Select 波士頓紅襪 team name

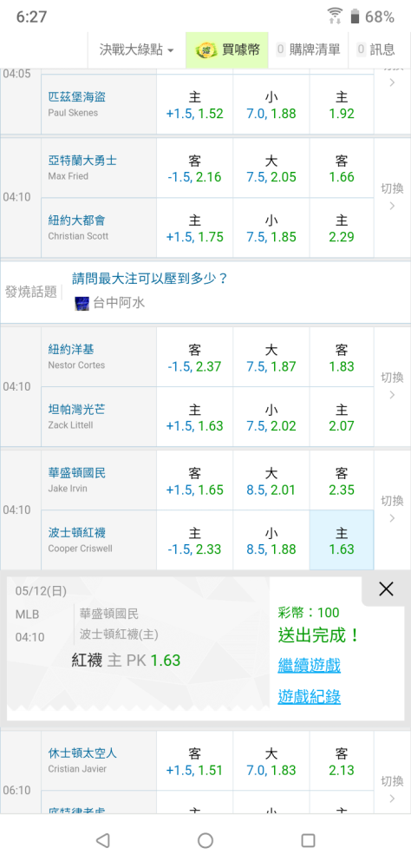[77, 533]
